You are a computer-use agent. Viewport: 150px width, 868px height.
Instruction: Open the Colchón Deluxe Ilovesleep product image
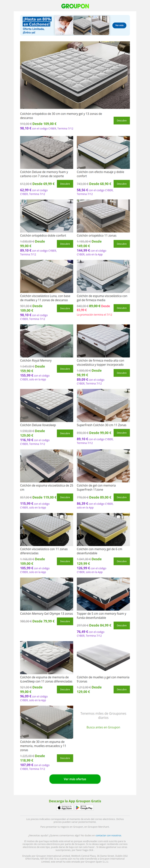tap(46, 405)
